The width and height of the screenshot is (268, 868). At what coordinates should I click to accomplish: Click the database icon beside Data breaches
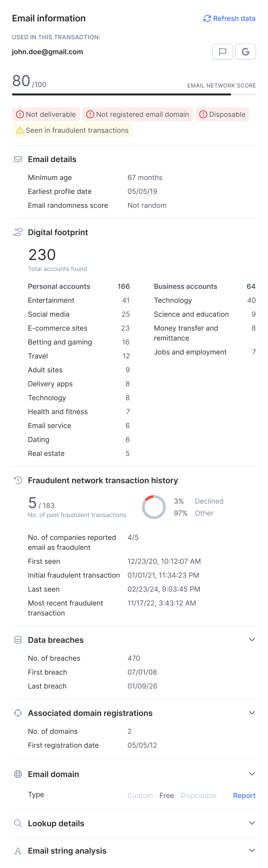(18, 640)
